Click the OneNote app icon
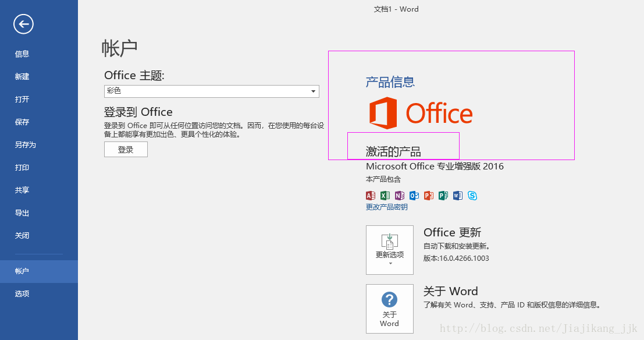 pyautogui.click(x=400, y=196)
